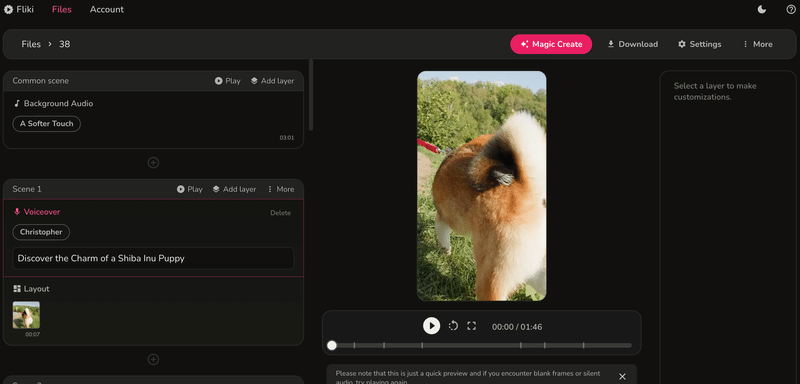This screenshot has height=384, width=800.
Task: Play the video preview
Action: pyautogui.click(x=431, y=325)
